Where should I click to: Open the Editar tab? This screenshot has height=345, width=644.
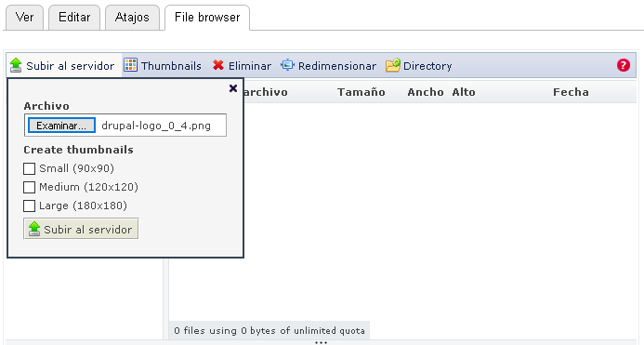pos(74,18)
